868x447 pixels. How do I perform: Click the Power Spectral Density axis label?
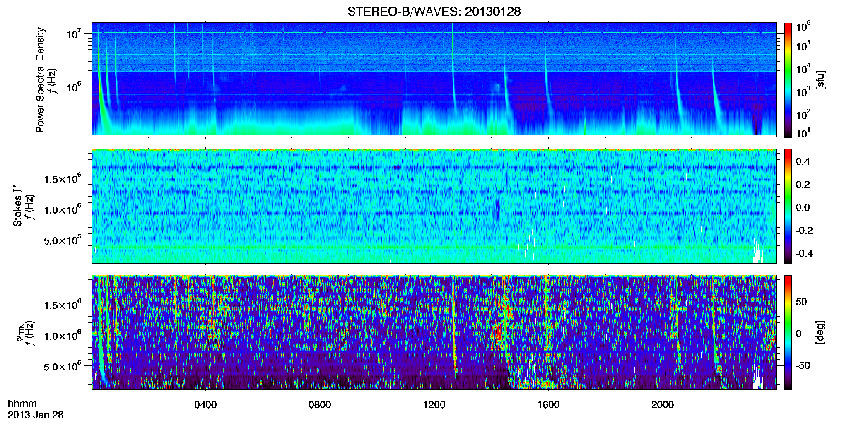pyautogui.click(x=40, y=80)
